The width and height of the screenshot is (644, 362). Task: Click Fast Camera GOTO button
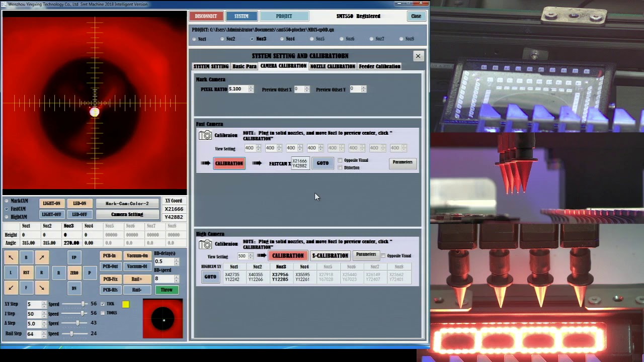(323, 163)
